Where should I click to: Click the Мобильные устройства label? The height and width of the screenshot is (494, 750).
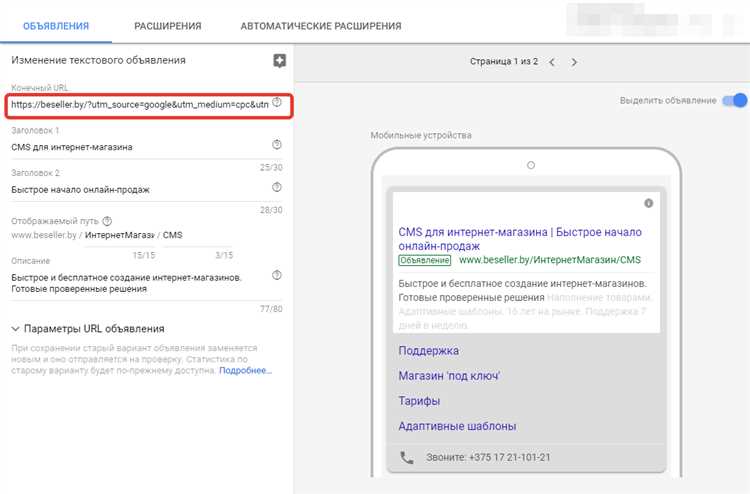(x=421, y=135)
